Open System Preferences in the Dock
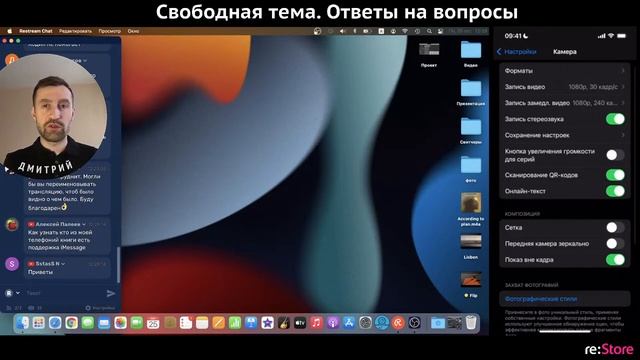 coord(365,323)
